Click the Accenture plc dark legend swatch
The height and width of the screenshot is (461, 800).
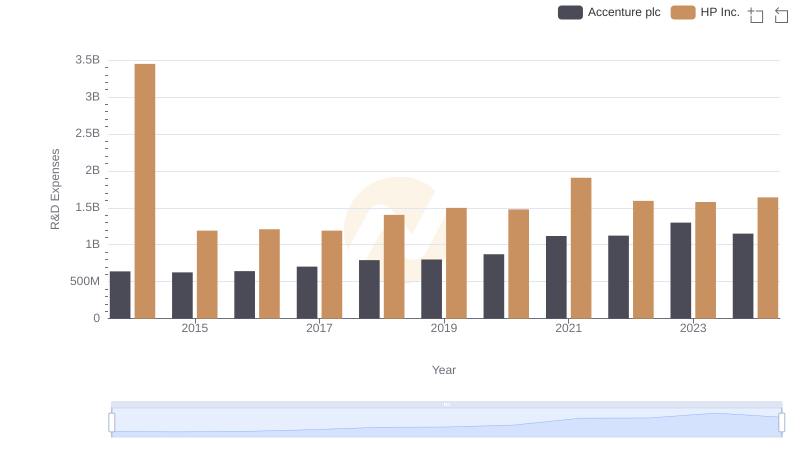pos(570,12)
